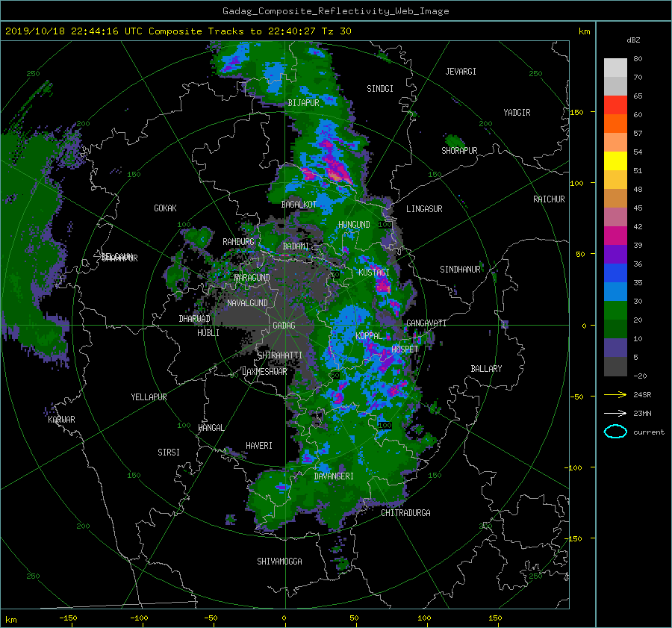
Task: Click the light blue 30–35 dBZ legend swatch
Action: pos(615,291)
